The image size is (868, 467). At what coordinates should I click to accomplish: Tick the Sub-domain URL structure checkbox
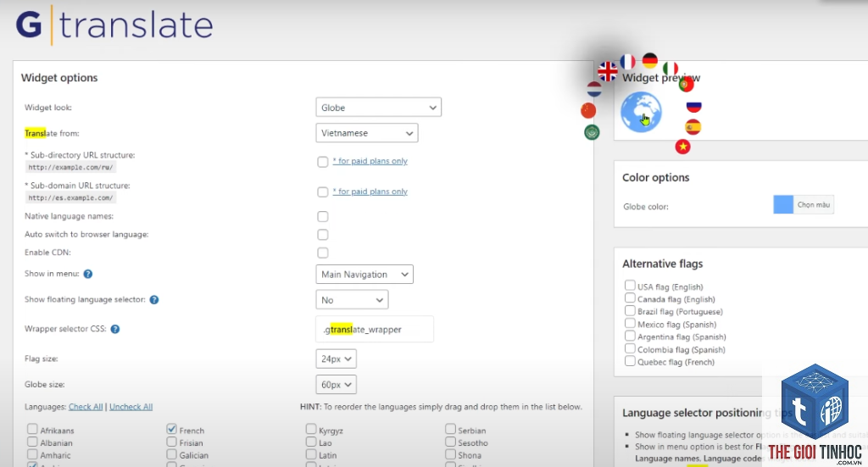(323, 192)
